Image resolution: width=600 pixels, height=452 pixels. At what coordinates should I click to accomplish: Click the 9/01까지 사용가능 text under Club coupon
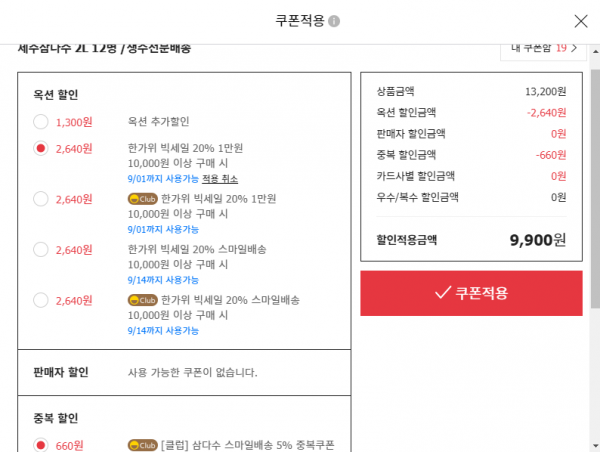coord(163,229)
